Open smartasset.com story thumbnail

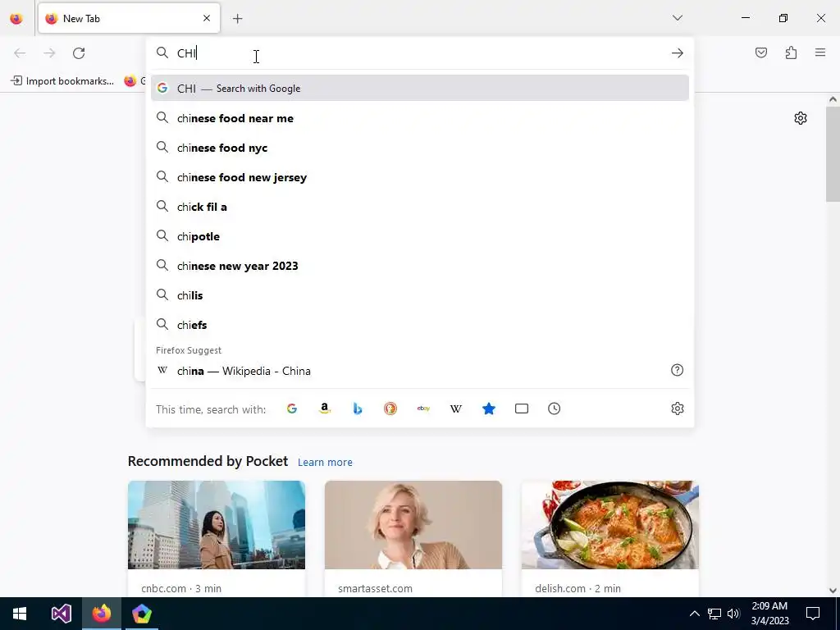click(413, 524)
